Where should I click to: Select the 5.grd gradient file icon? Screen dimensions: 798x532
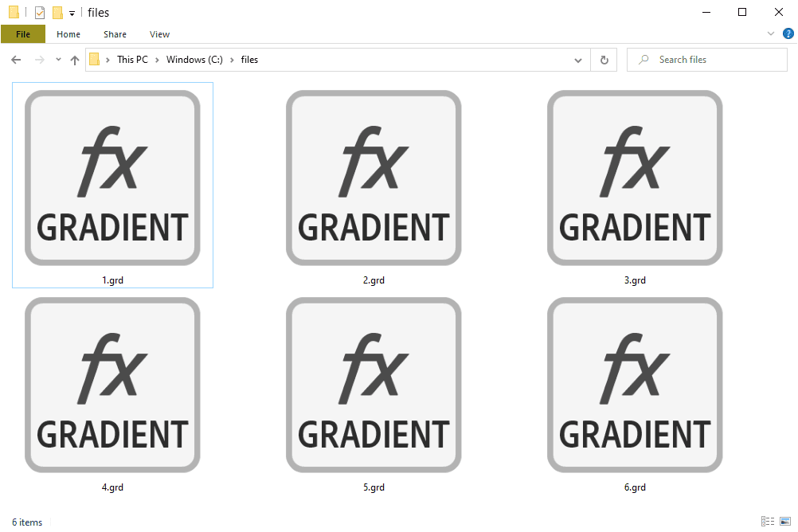pyautogui.click(x=374, y=385)
